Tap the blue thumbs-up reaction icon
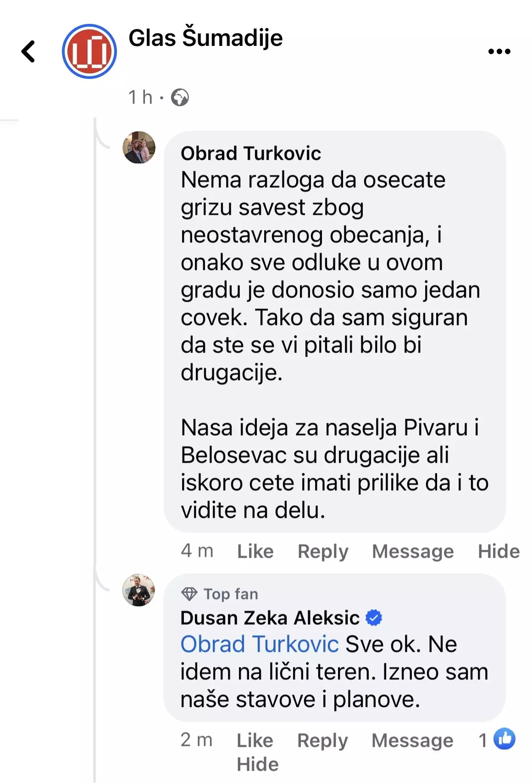 (504, 739)
